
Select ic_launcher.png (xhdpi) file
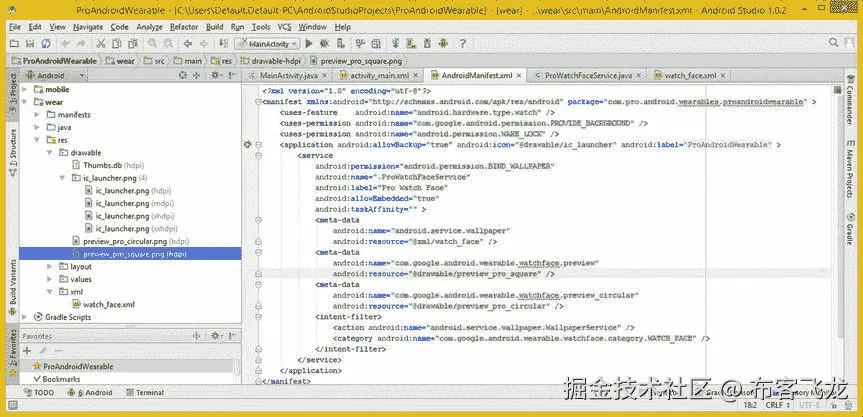(x=129, y=216)
